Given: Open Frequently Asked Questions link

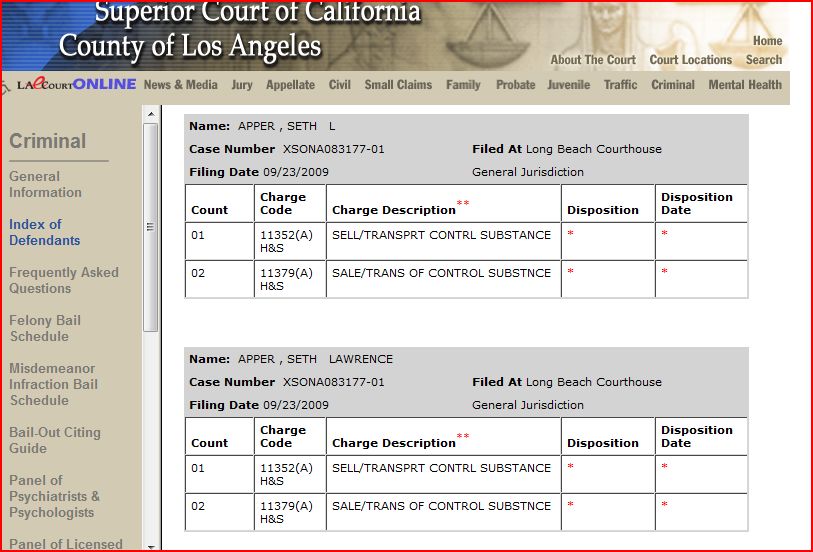Looking at the screenshot, I should click(64, 280).
